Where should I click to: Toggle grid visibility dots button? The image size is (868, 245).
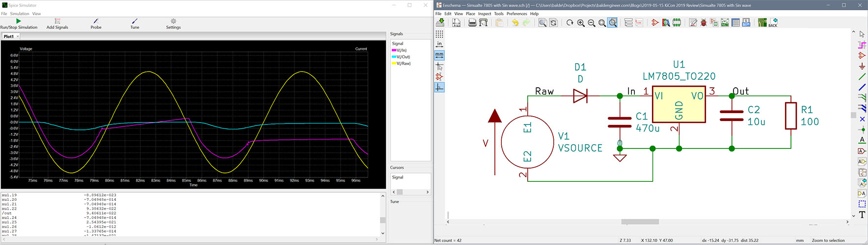pyautogui.click(x=439, y=34)
